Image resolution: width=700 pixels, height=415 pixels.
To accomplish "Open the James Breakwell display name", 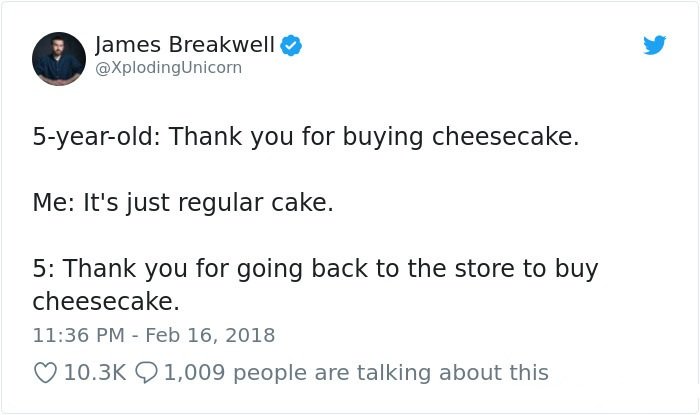I will click(184, 45).
